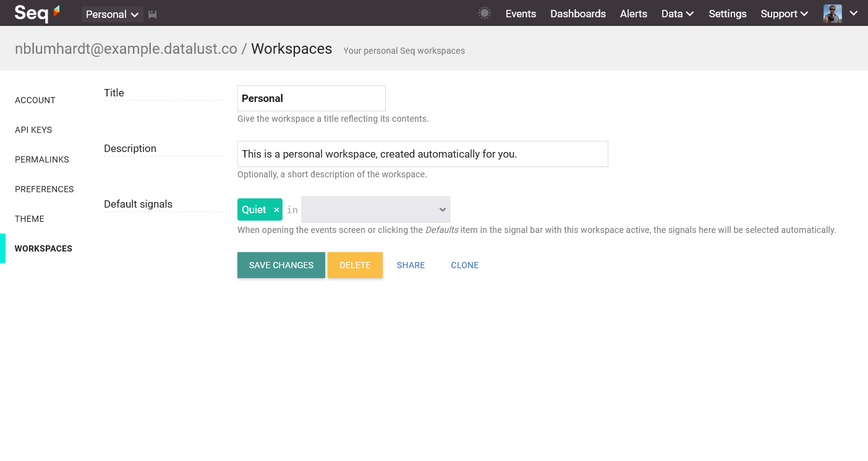868x461 pixels.
Task: Toggle the light/dark theme sun icon
Action: point(485,13)
